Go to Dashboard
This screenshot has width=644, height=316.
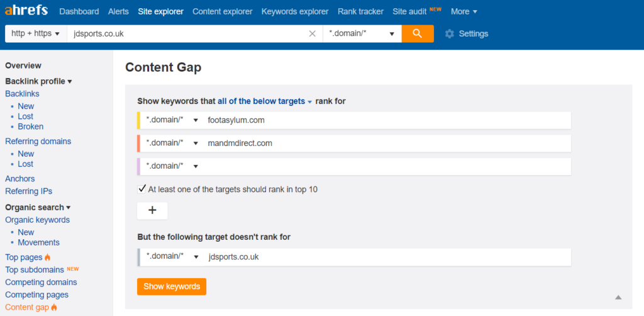(79, 11)
